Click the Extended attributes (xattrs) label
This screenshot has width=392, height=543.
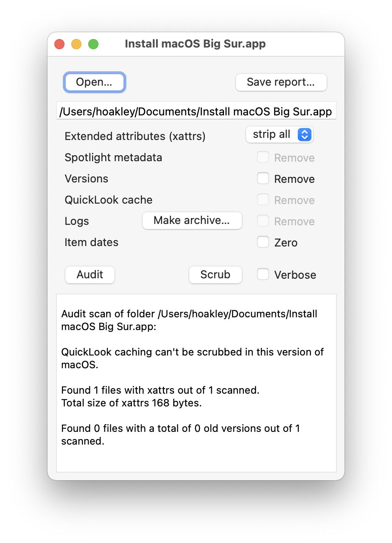(134, 136)
